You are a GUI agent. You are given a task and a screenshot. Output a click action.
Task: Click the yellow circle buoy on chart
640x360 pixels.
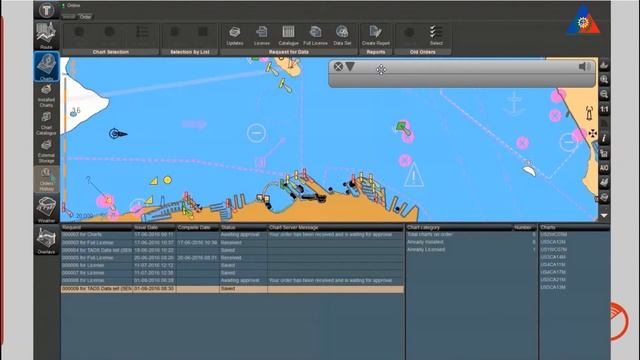pos(167,180)
